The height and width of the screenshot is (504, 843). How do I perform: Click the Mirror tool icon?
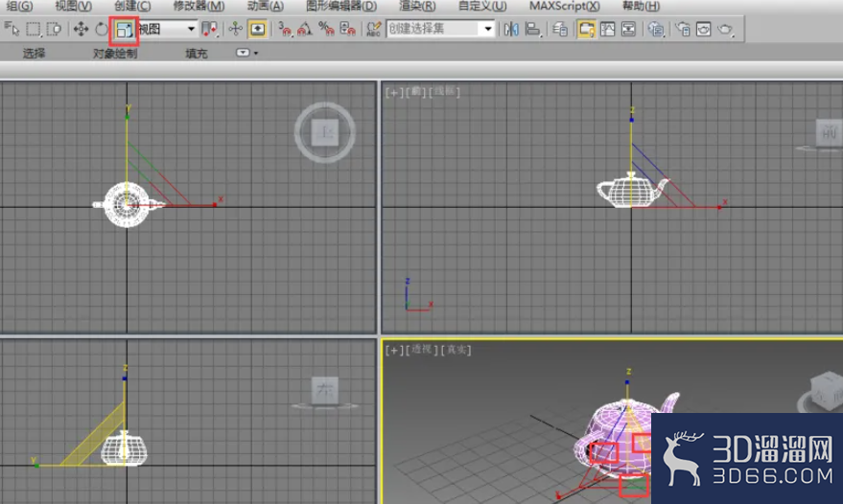(511, 29)
